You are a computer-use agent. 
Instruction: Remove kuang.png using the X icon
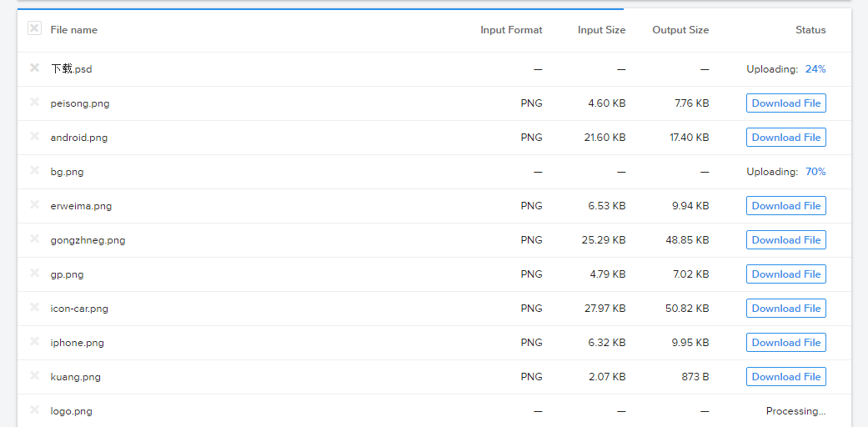coord(34,375)
